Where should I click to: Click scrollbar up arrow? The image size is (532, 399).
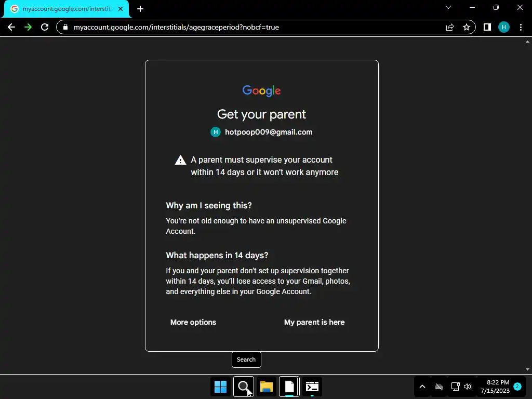pyautogui.click(x=527, y=42)
